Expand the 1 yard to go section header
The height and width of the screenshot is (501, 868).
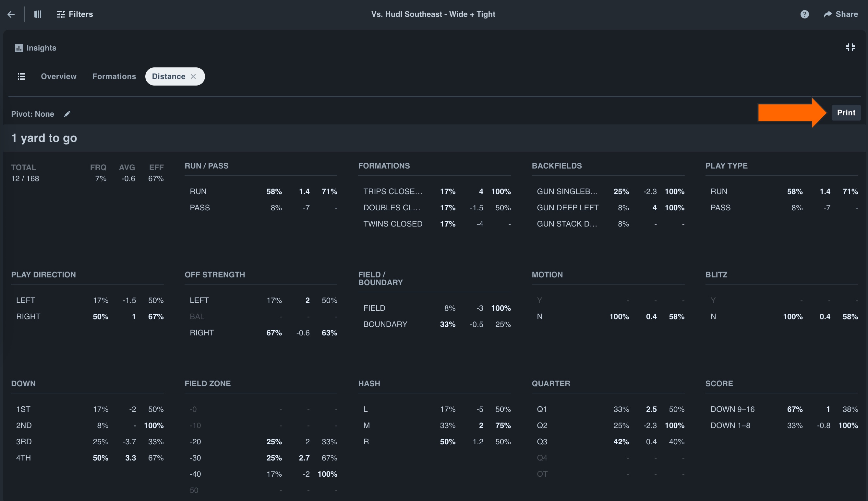tap(44, 138)
